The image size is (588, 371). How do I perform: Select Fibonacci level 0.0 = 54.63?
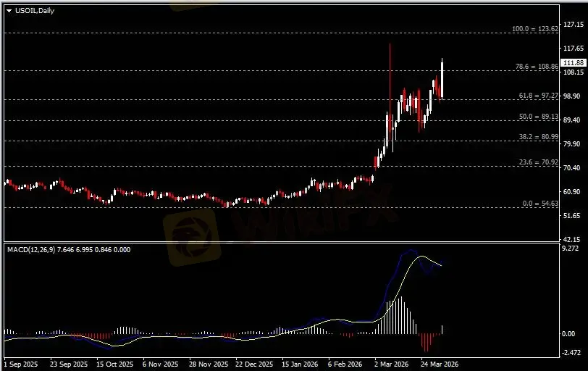point(540,204)
